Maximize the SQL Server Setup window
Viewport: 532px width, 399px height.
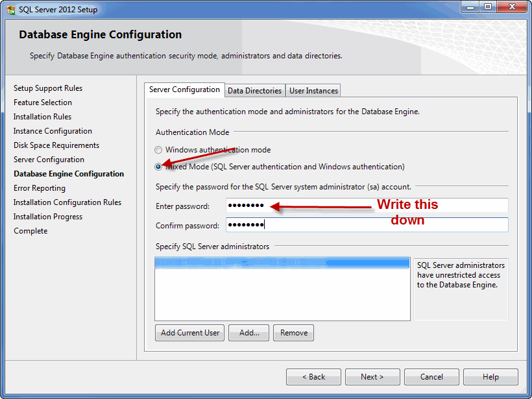487,7
